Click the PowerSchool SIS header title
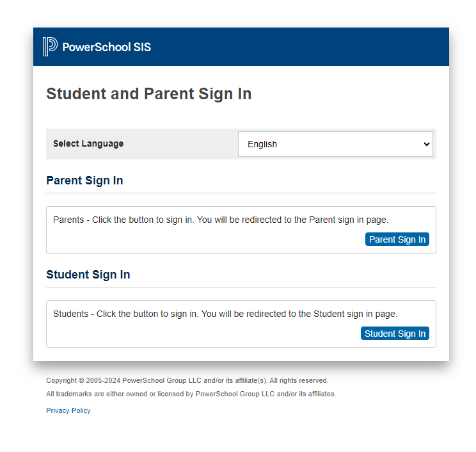Screen dimensions: 476x452 pos(107,47)
